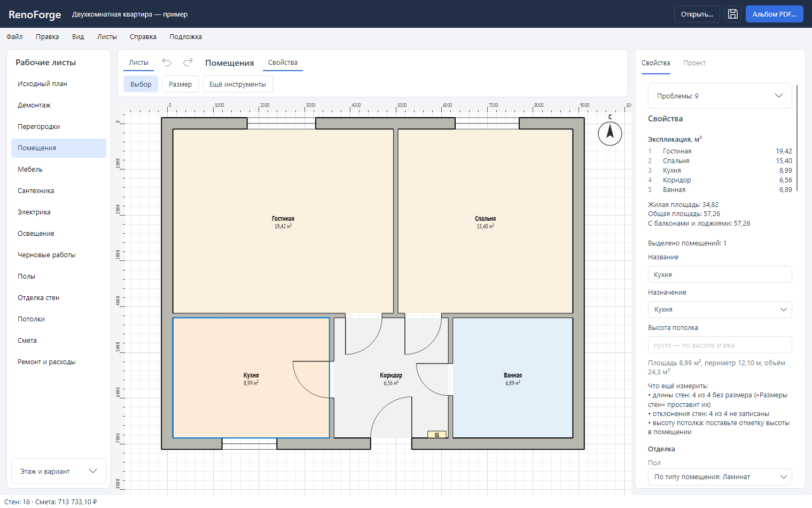This screenshot has width=812, height=508.
Task: Expand the Этаж и вариант selector
Action: (59, 471)
